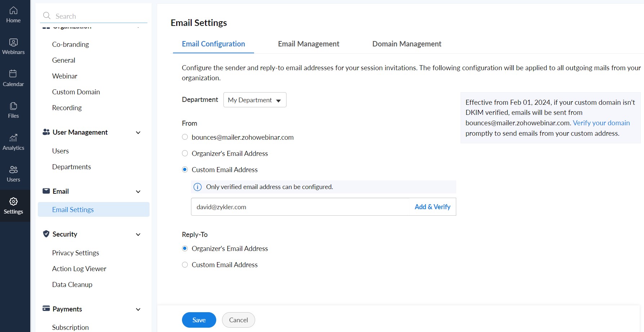644x332 pixels.
Task: Switch to the Email Management tab
Action: pos(308,44)
